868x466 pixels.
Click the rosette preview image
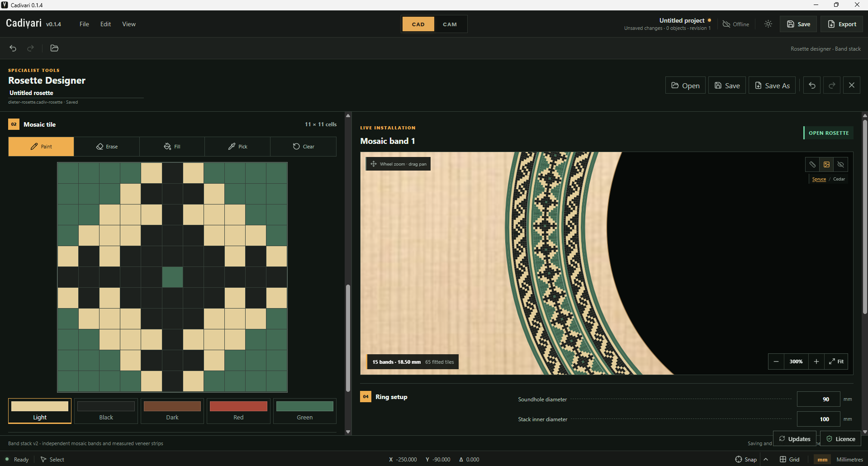pos(607,263)
